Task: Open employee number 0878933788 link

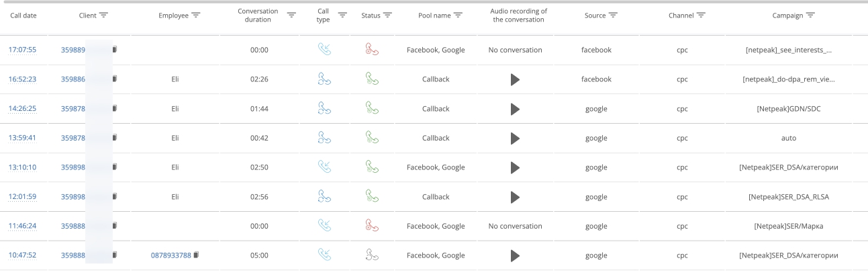Action: (171, 256)
